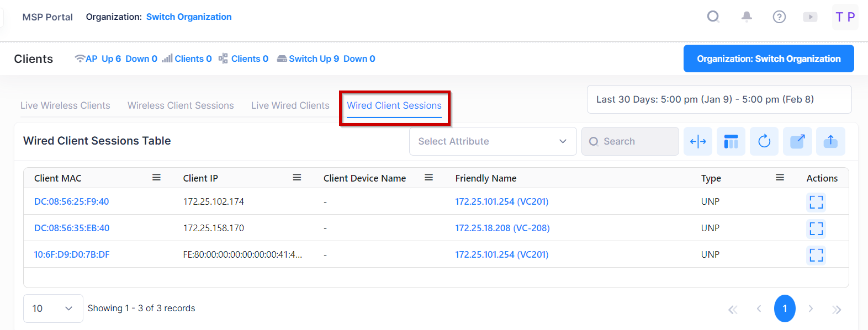Open the page size dropdown showing 10
868x330 pixels.
[53, 308]
